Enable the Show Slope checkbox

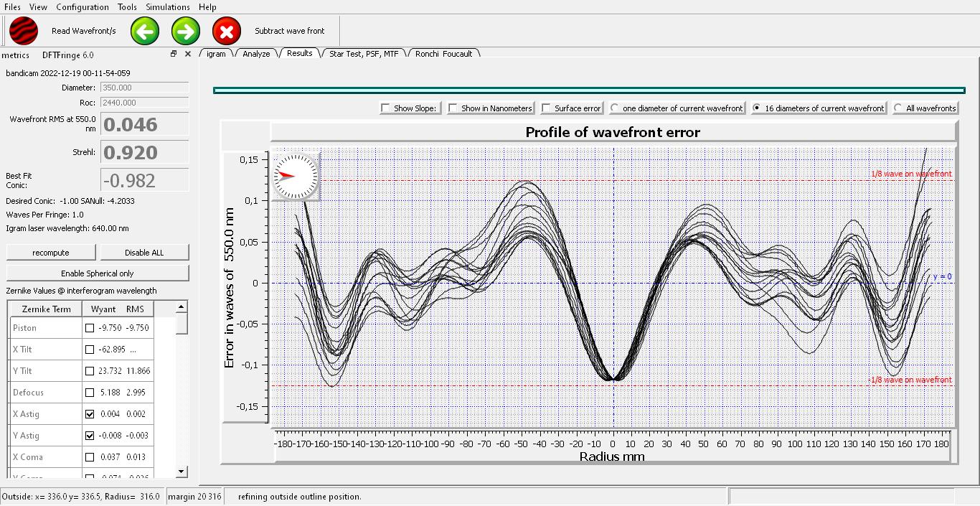tap(387, 108)
